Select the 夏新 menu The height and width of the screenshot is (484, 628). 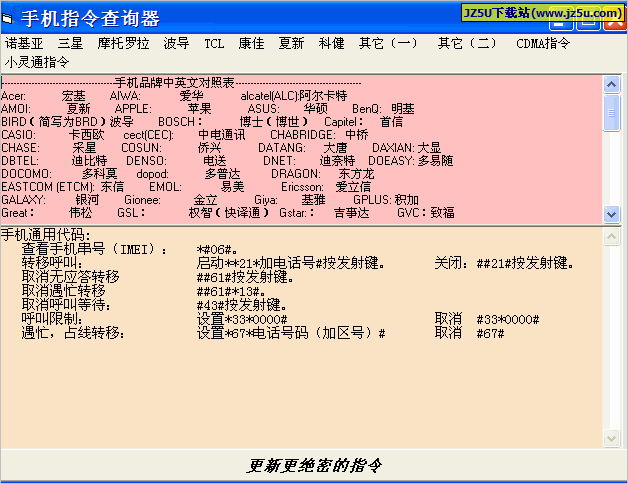click(291, 43)
